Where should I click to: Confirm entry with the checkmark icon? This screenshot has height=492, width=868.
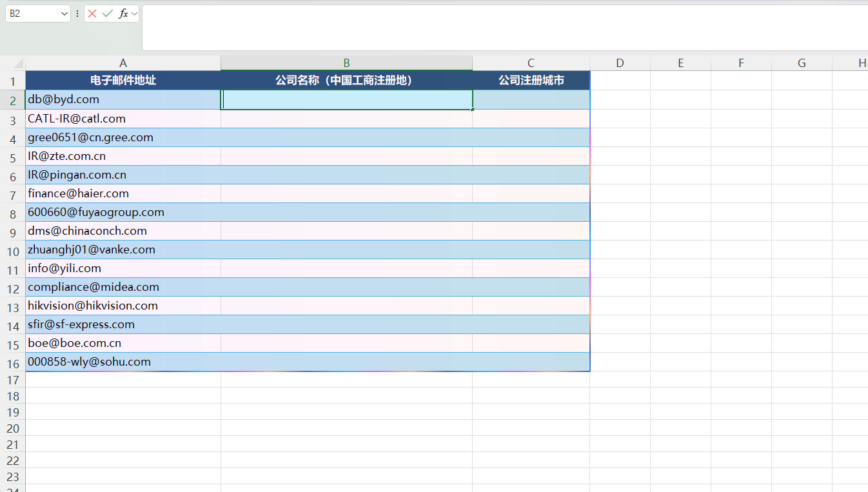(108, 14)
